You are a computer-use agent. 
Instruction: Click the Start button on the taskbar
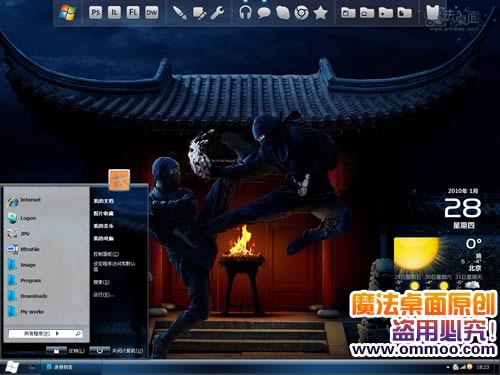click(12, 367)
